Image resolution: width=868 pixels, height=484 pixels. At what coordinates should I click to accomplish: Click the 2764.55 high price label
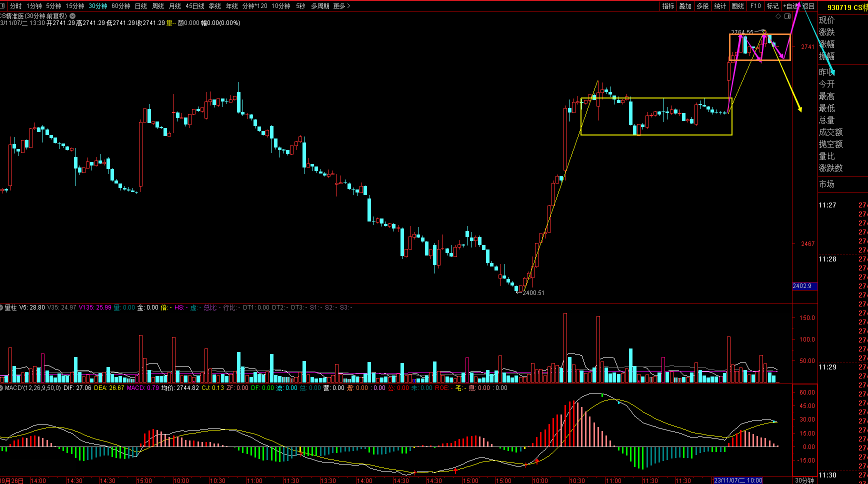742,32
